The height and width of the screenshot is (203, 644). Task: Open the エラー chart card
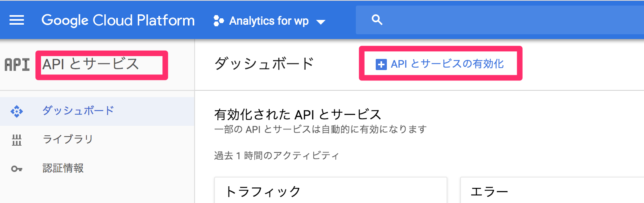click(552, 190)
